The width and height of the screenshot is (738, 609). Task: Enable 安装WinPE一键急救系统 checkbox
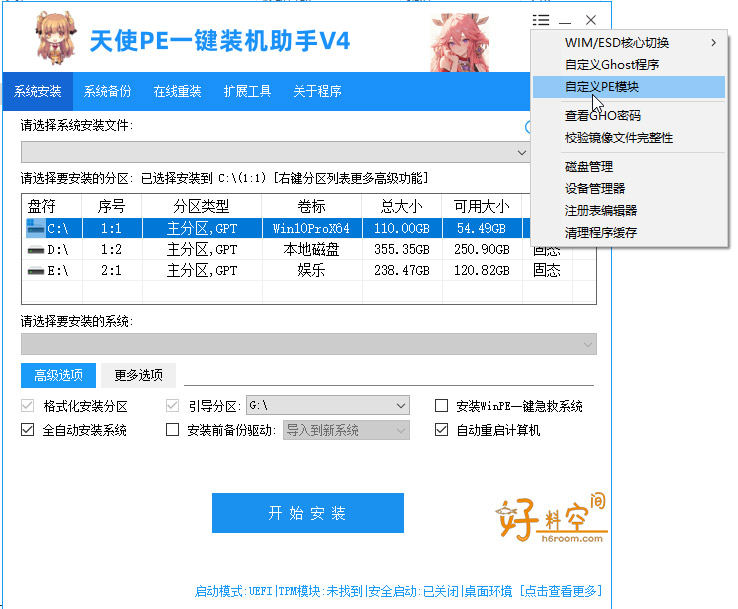click(x=441, y=406)
